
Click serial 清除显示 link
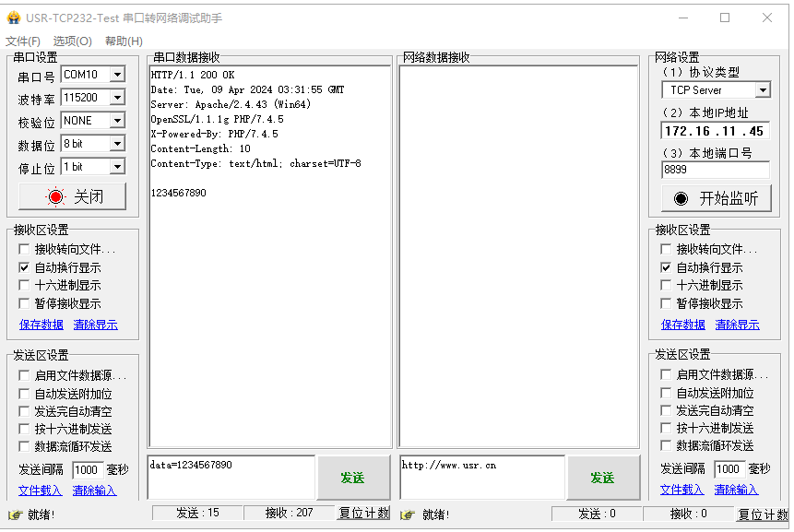pos(95,325)
